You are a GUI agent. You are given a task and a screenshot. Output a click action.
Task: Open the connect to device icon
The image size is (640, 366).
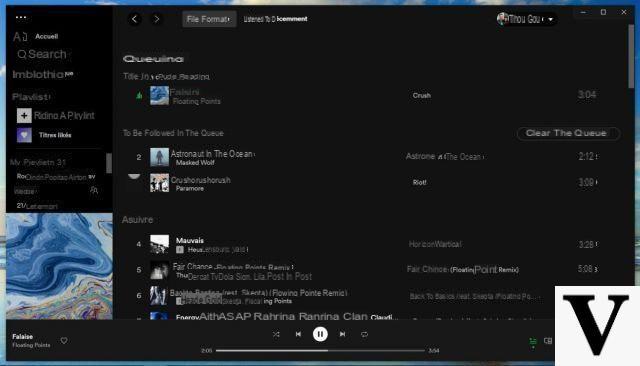click(x=548, y=340)
